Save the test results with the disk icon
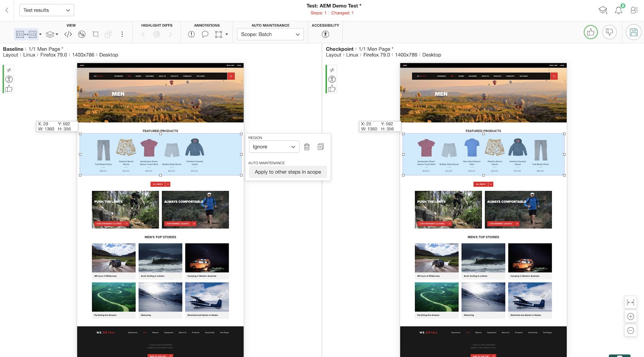Screen dimensions: 644x357 point(634,33)
